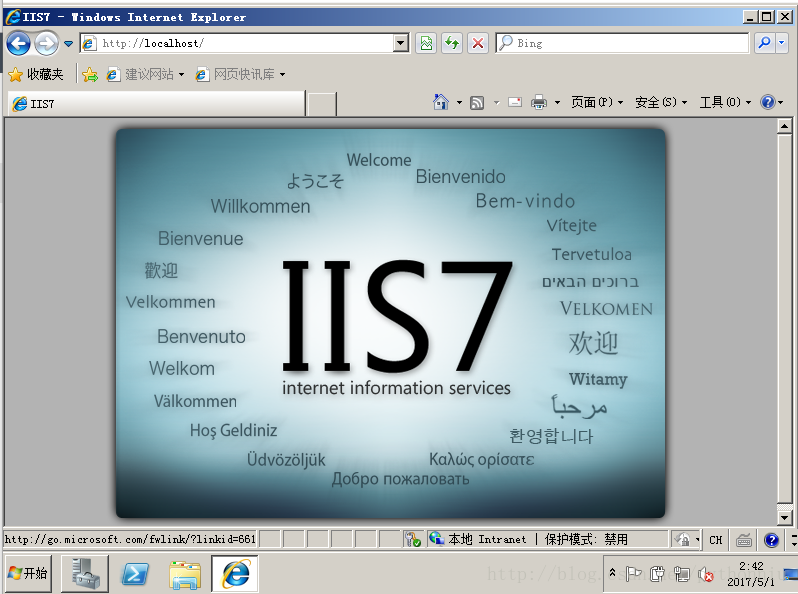Expand the Home button dropdown arrow
The width and height of the screenshot is (798, 594).
tap(459, 103)
